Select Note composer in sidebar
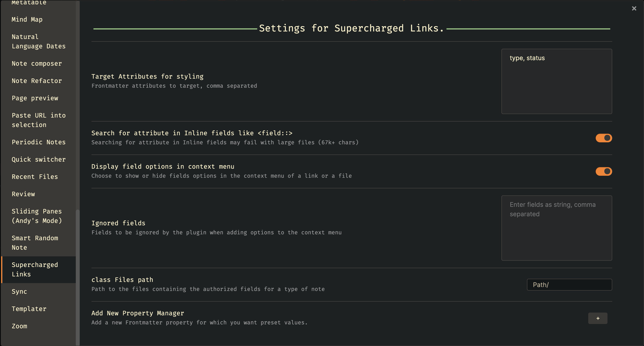Image resolution: width=644 pixels, height=346 pixels. 37,63
